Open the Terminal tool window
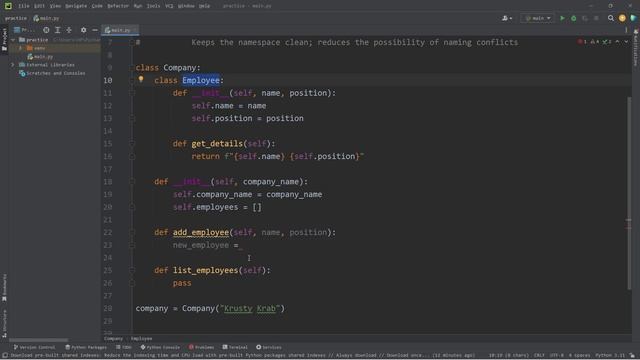Viewport: 640px width, 360px height. (235, 347)
